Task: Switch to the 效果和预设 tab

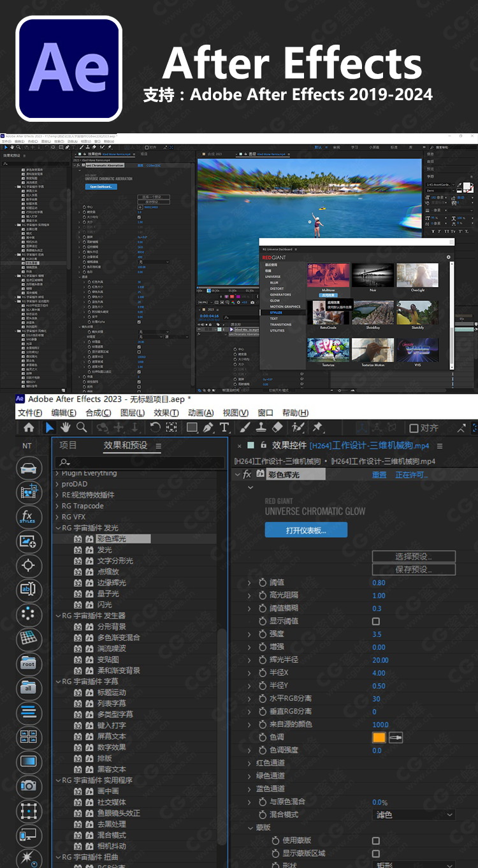Action: tap(126, 445)
